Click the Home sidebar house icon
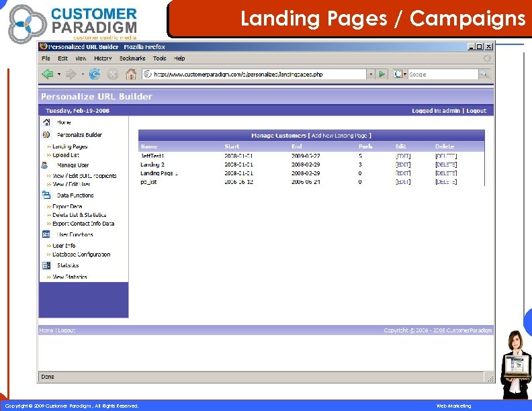Screen dimensions: 532x411 47,122
